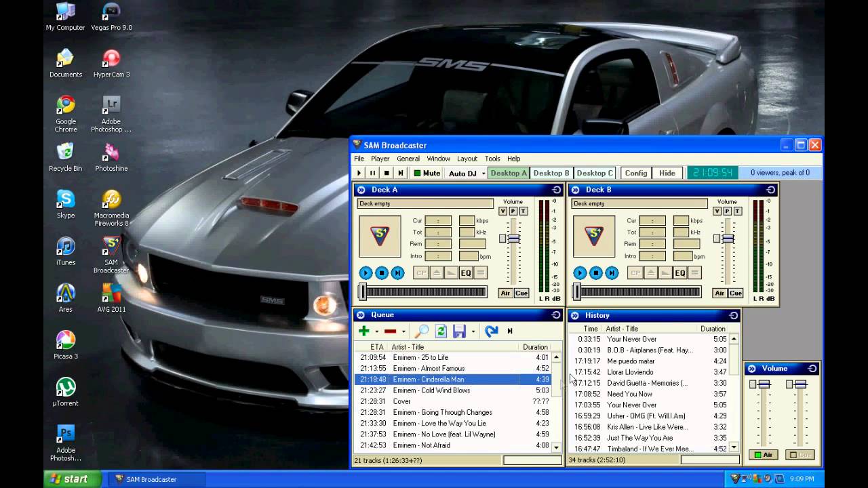Viewport: 868px width, 488px height.
Task: Stop Deck B with its blue stop icon
Action: [x=596, y=273]
